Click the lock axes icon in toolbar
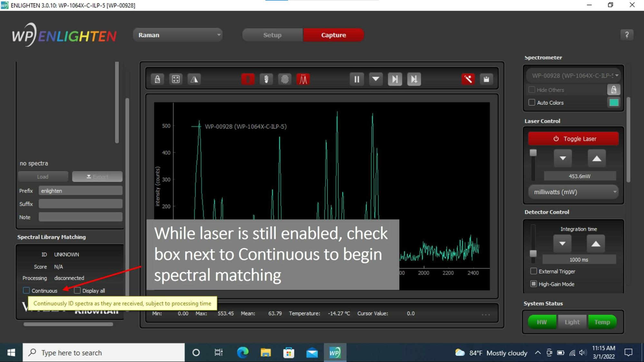Screen dimensions: 644x362 pyautogui.click(x=157, y=79)
